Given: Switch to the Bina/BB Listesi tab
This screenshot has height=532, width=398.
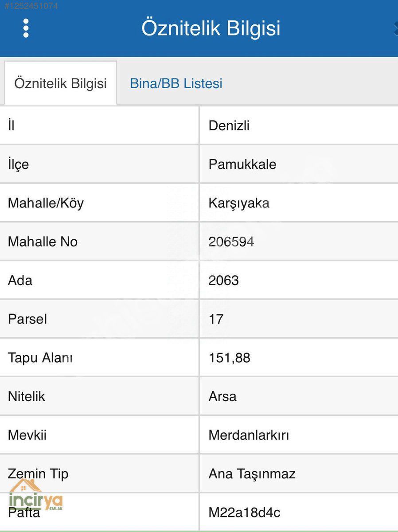Looking at the screenshot, I should pos(176,83).
